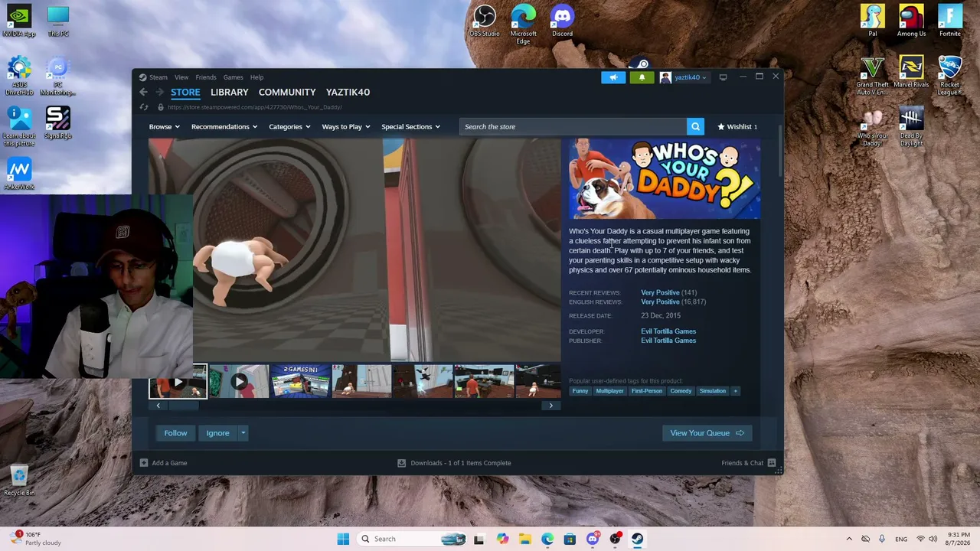Screen dimensions: 980x551
Task: Expand the Categories dropdown
Action: [289, 127]
